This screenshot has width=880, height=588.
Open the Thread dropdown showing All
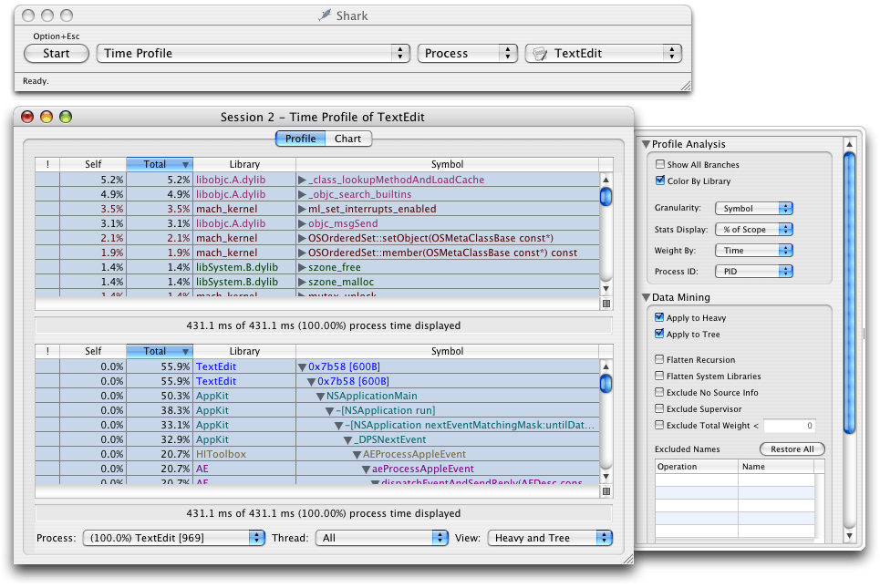point(381,538)
